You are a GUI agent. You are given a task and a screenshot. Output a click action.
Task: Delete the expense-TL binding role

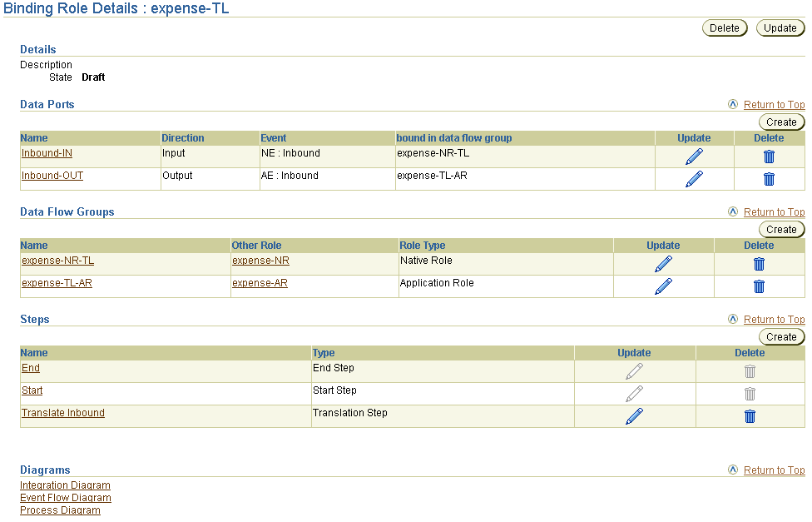point(725,28)
